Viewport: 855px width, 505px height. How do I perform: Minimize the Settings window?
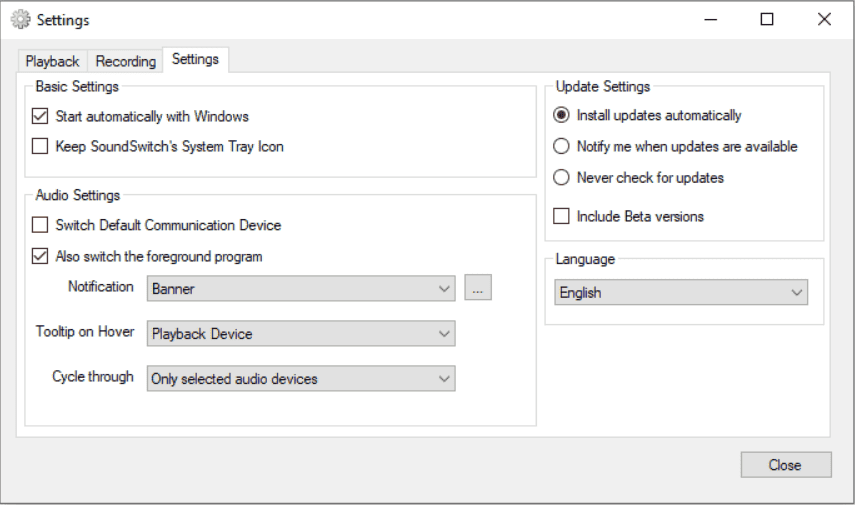[709, 19]
